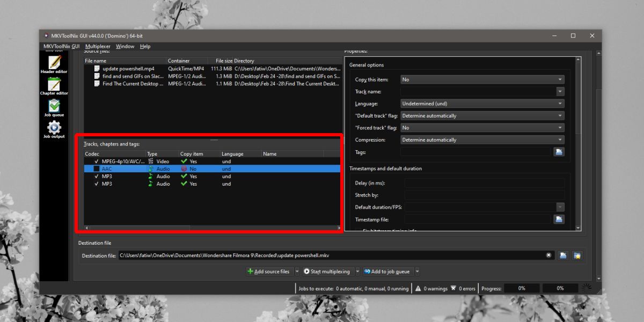This screenshot has height=322, width=644.
Task: Click browse icon next to Timestamp file field
Action: pos(559,219)
